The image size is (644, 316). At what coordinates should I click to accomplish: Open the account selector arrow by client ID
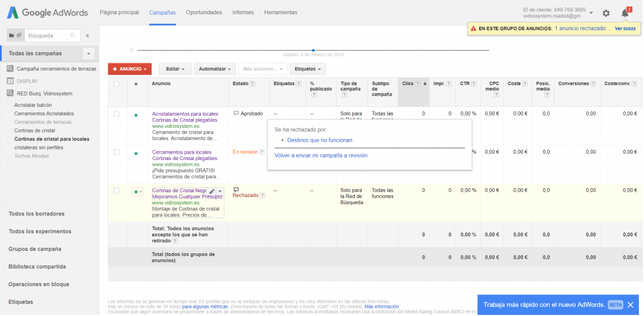click(591, 13)
